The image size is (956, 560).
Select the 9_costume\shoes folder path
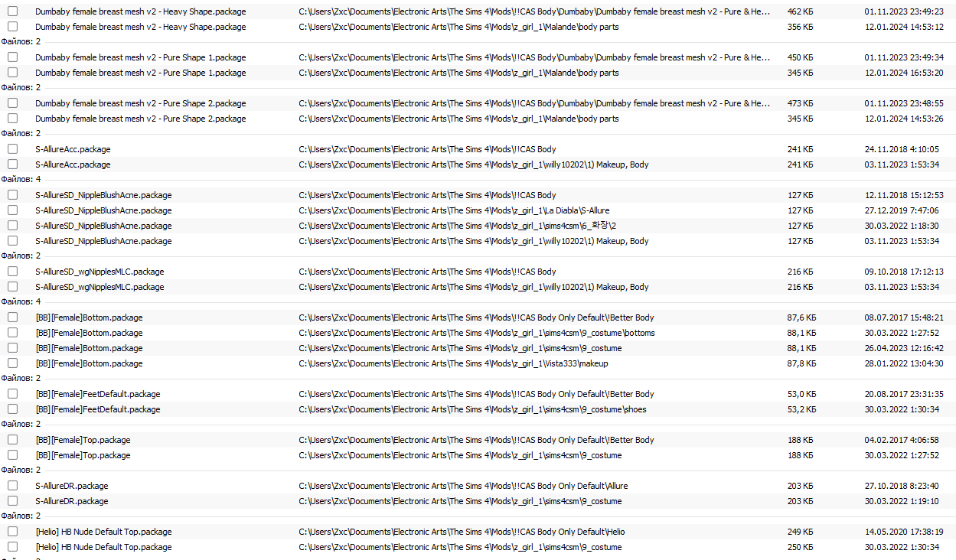(472, 409)
